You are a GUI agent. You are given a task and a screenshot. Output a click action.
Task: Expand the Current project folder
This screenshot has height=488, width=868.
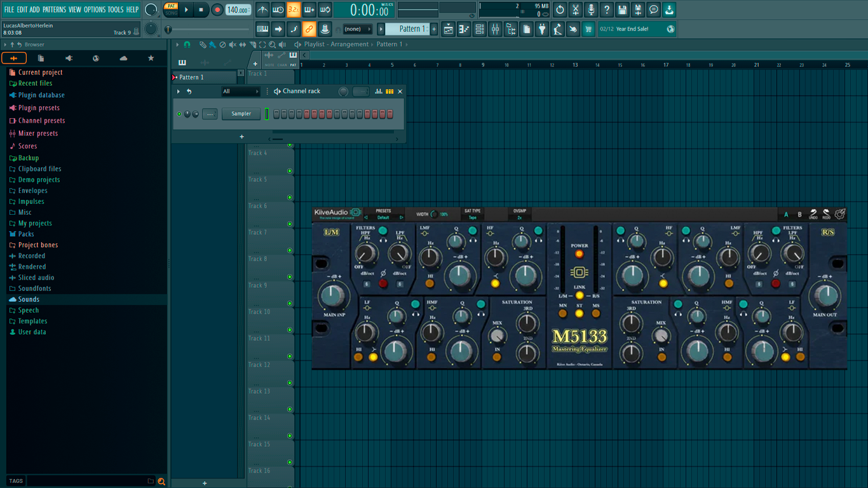(x=40, y=72)
